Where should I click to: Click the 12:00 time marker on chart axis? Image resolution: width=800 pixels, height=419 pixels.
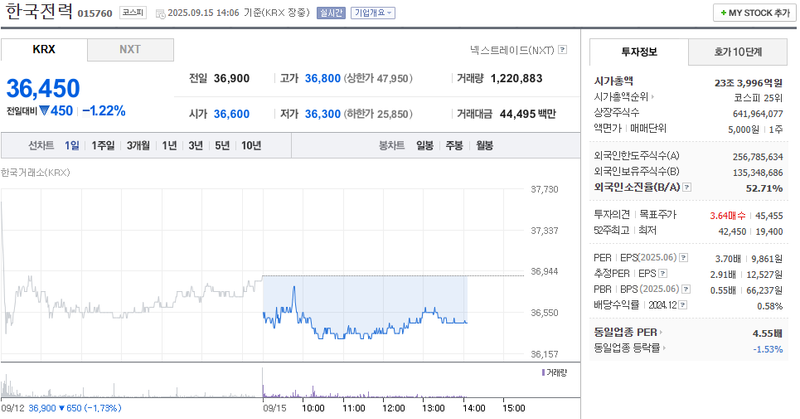pyautogui.click(x=393, y=408)
